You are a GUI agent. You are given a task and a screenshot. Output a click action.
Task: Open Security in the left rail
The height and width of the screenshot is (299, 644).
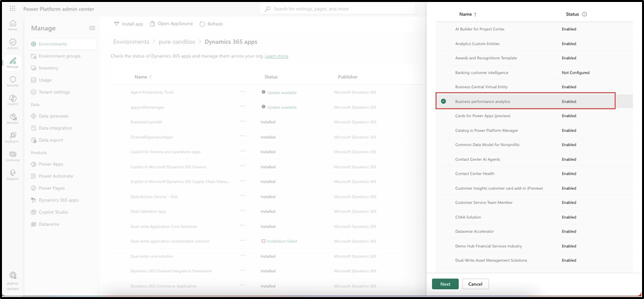(12, 81)
